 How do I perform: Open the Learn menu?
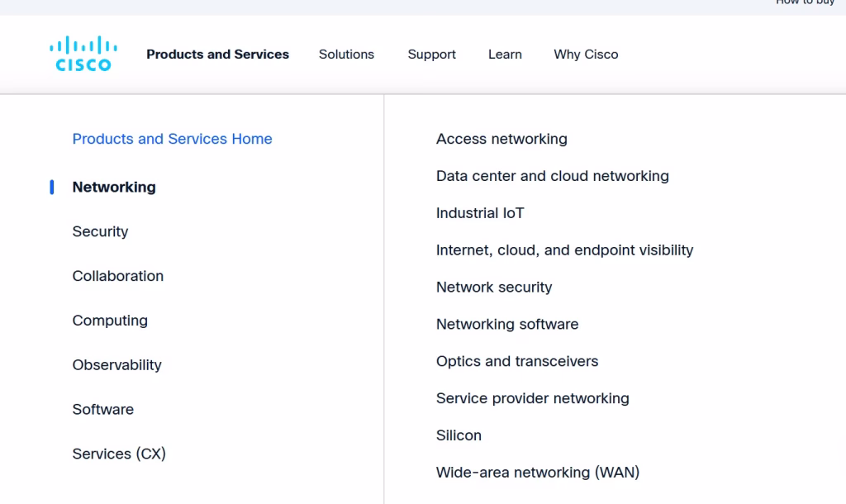pos(505,55)
